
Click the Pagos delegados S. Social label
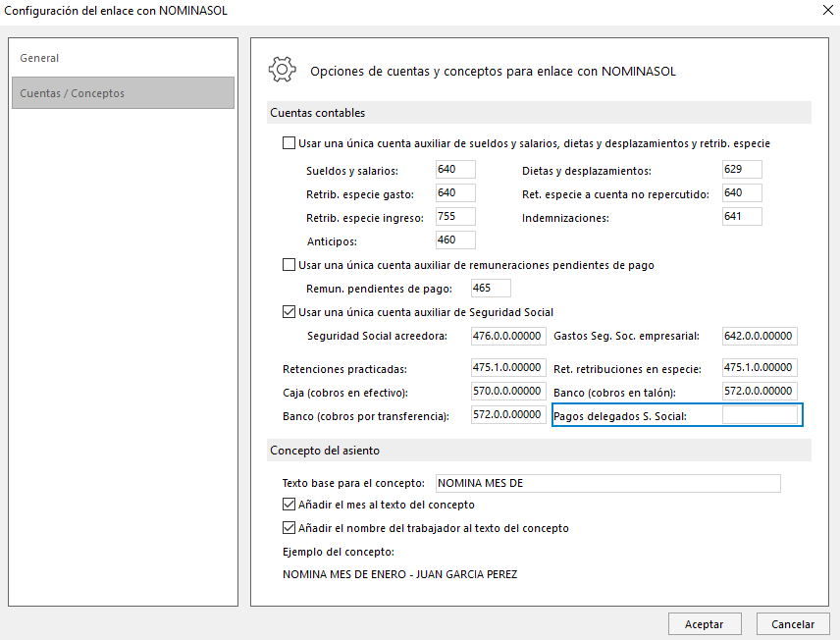(620, 416)
